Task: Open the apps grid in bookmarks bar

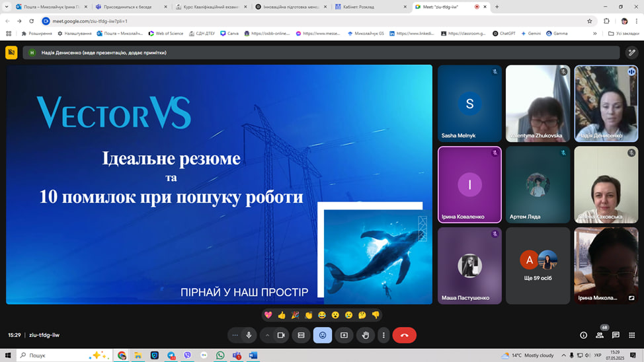Action: 9,34
